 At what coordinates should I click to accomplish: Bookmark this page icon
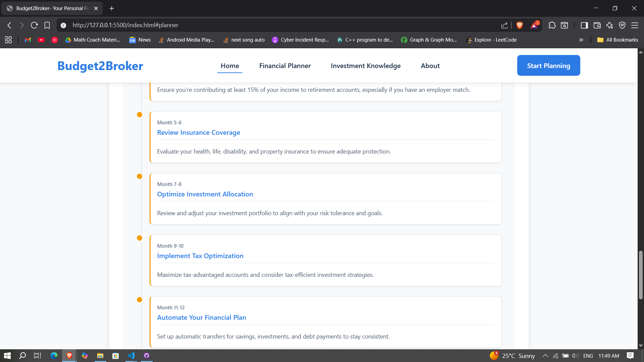(47, 25)
